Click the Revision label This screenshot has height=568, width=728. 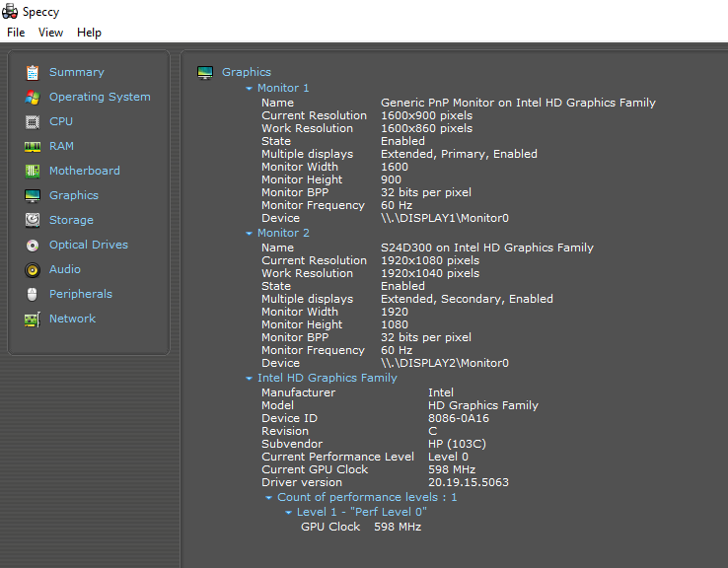pos(285,431)
